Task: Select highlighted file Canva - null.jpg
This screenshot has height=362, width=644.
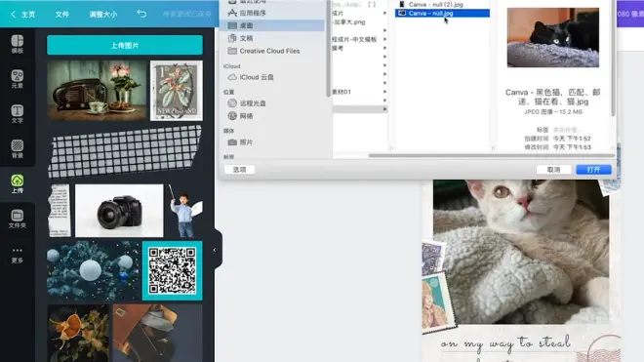Action: pyautogui.click(x=442, y=13)
